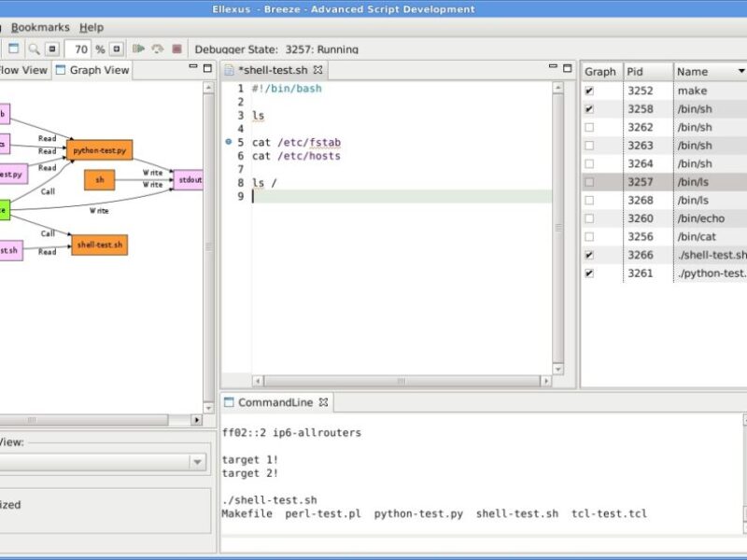Open the Name column header dropdown

pyautogui.click(x=740, y=71)
